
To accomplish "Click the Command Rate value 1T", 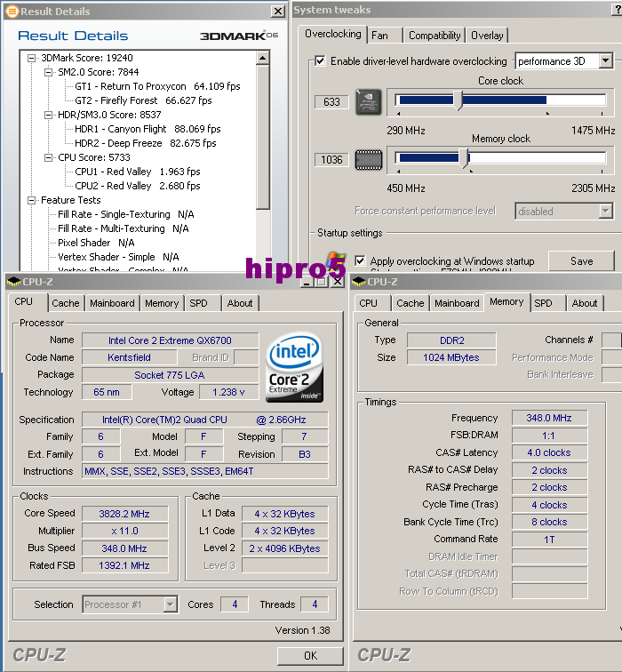I will 549,540.
